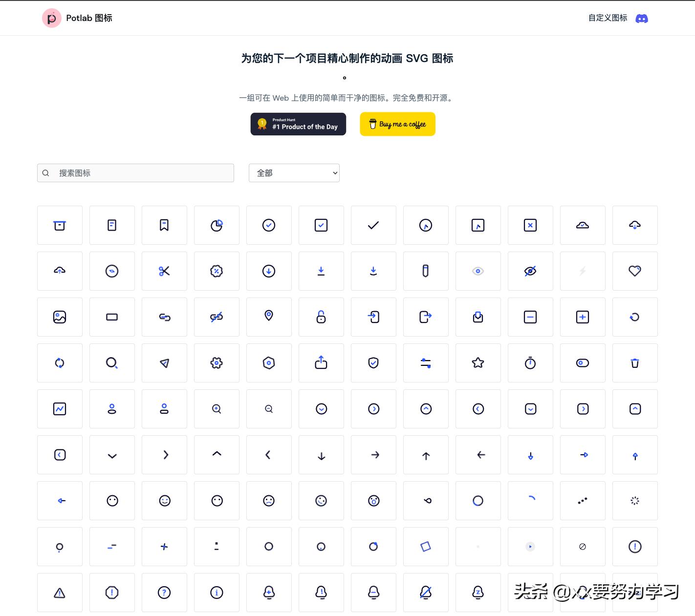Click the paper plane send icon
The height and width of the screenshot is (616, 695).
[x=164, y=363]
